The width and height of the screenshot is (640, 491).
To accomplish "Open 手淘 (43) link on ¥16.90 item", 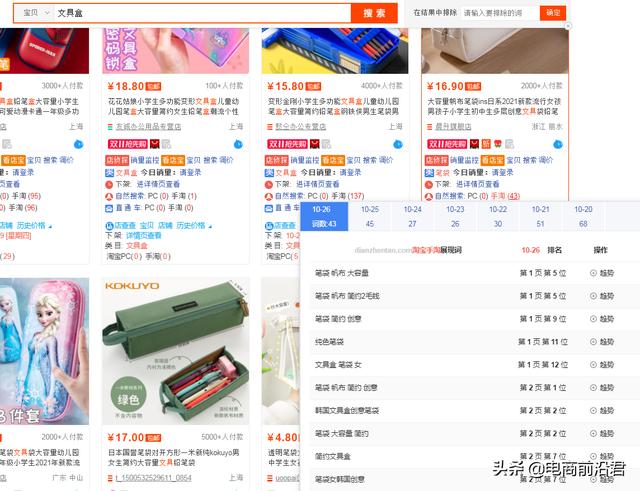I will point(505,196).
